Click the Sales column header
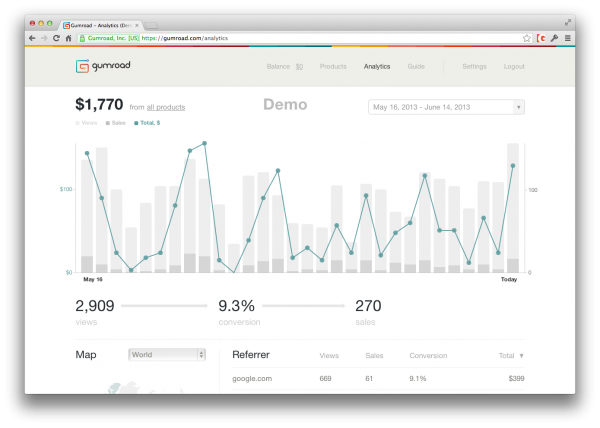 pos(374,356)
